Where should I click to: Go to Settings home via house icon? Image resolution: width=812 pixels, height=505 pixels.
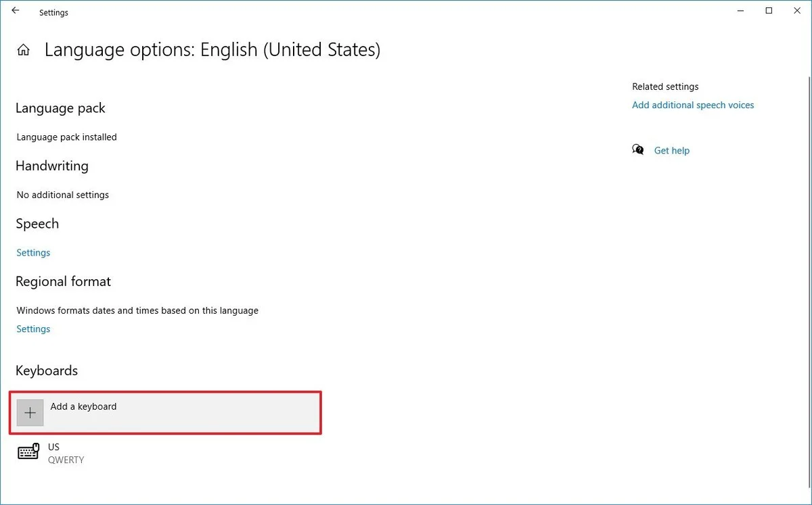point(24,50)
